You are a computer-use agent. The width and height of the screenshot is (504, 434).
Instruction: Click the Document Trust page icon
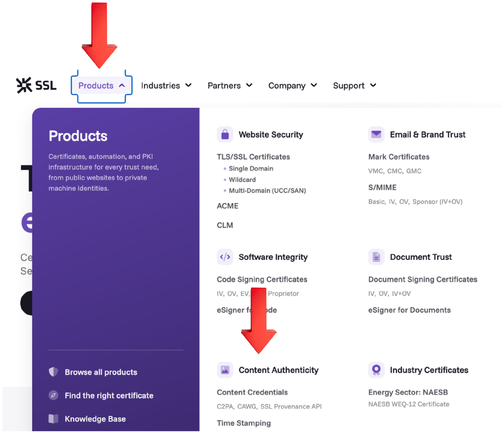[376, 257]
